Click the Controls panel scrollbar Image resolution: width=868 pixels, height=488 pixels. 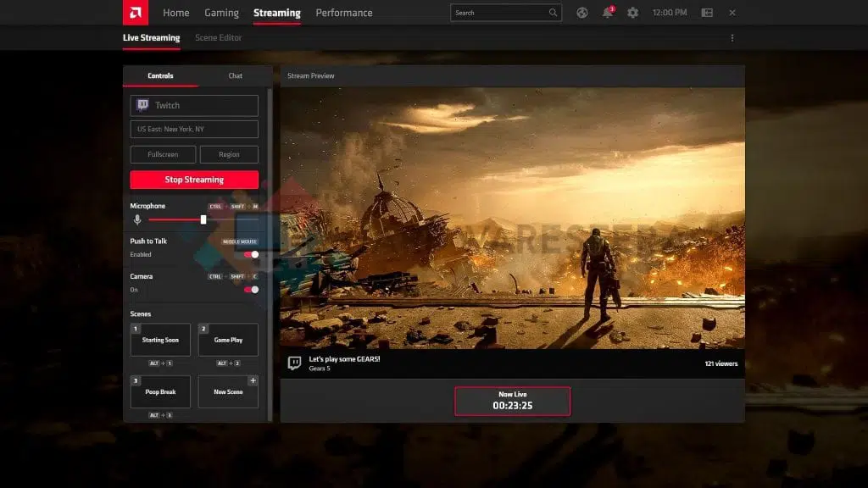(x=270, y=254)
